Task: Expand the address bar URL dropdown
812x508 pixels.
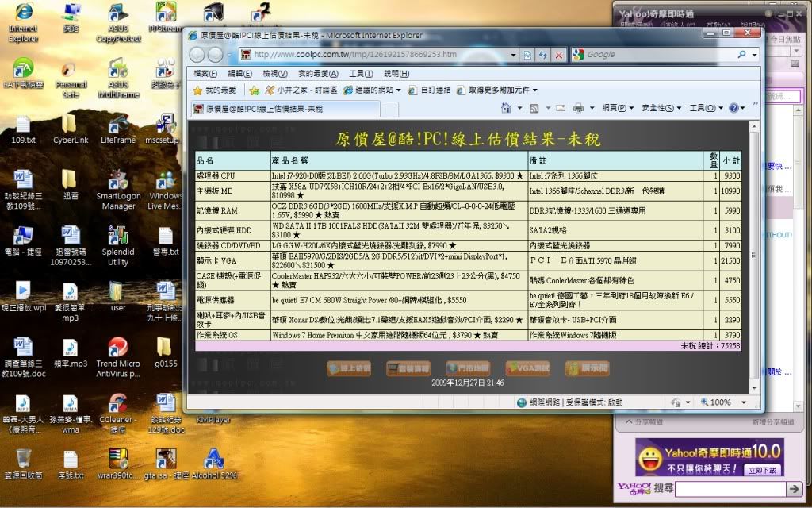Action: pyautogui.click(x=513, y=55)
